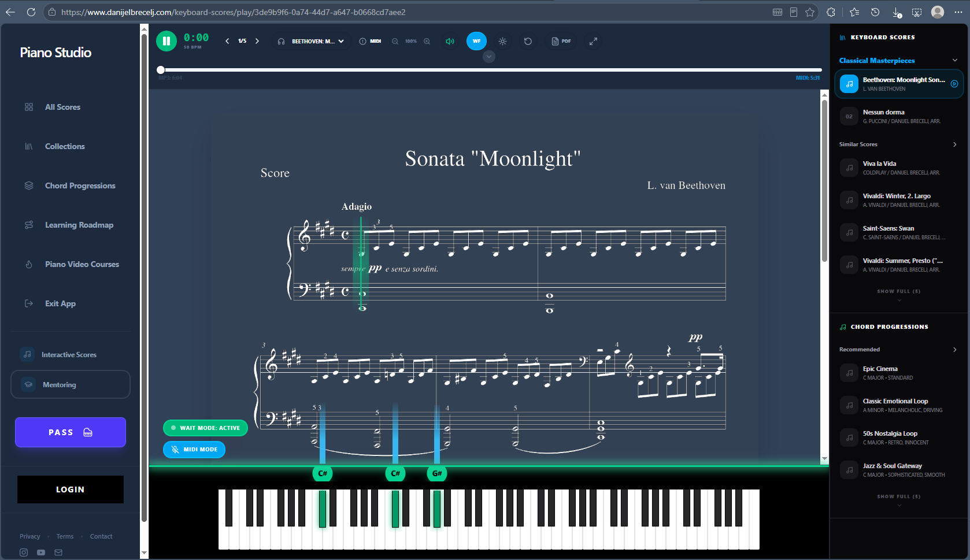Image resolution: width=970 pixels, height=560 pixels.
Task: Open Learning Roadmap in the sidebar
Action: pyautogui.click(x=79, y=225)
